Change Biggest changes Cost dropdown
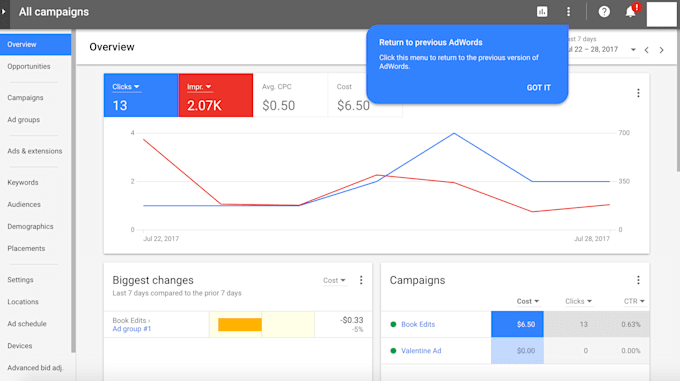This screenshot has height=381, width=680. 334,280
